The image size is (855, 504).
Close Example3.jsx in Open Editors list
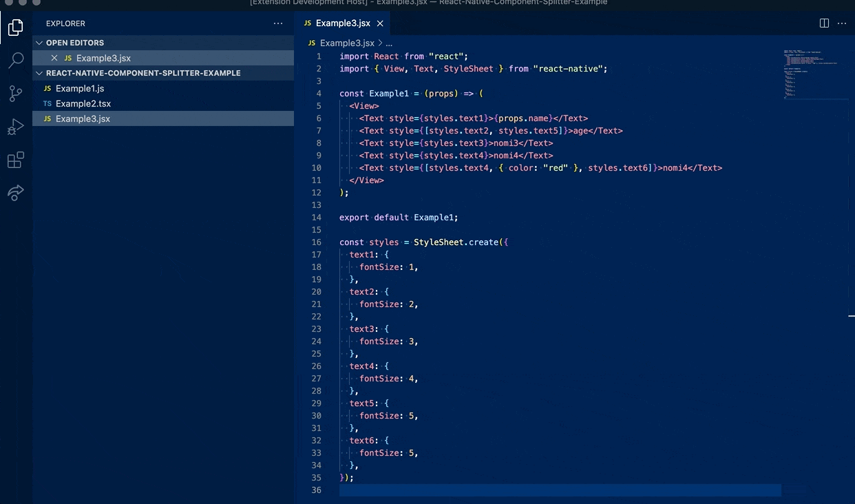point(54,58)
